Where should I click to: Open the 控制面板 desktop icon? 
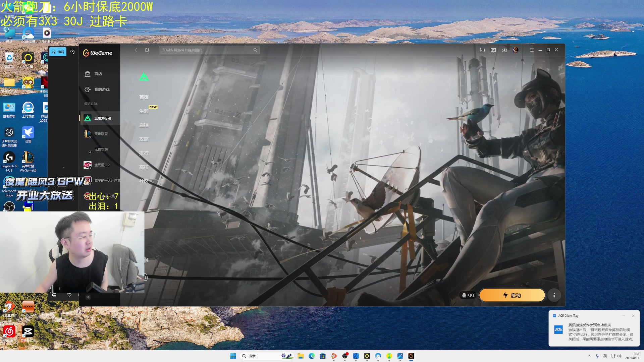(9, 110)
